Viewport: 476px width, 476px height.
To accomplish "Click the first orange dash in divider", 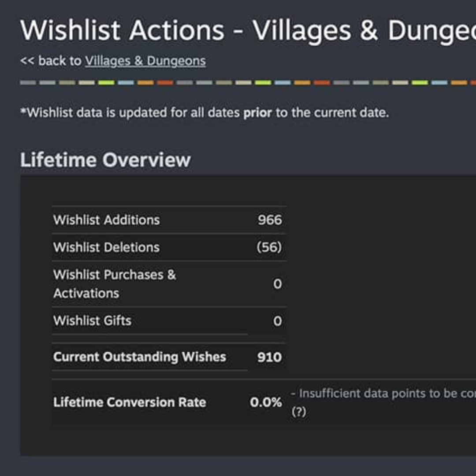I will [145, 82].
